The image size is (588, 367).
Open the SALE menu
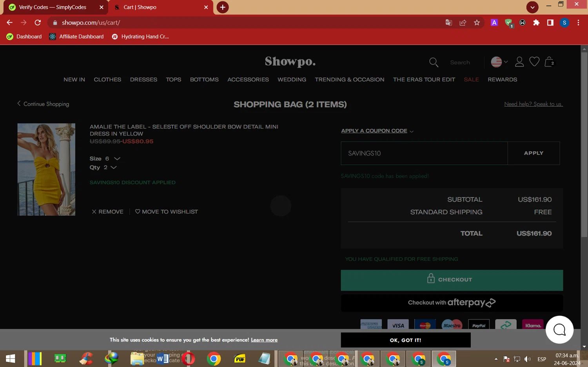(x=472, y=80)
